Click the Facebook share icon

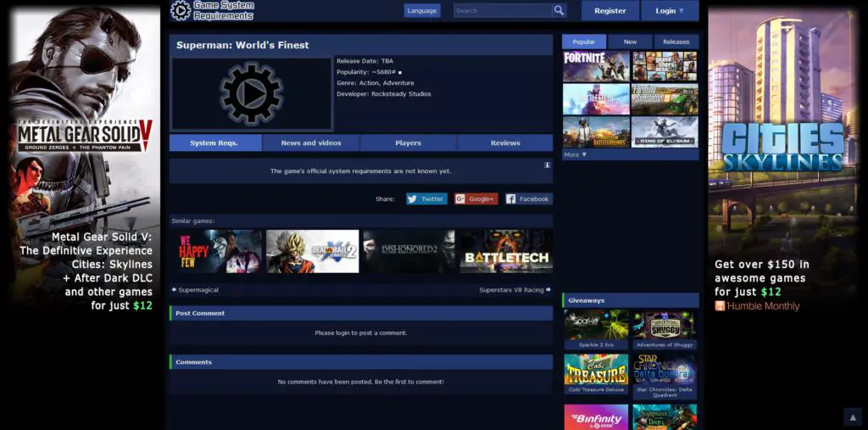(x=510, y=199)
